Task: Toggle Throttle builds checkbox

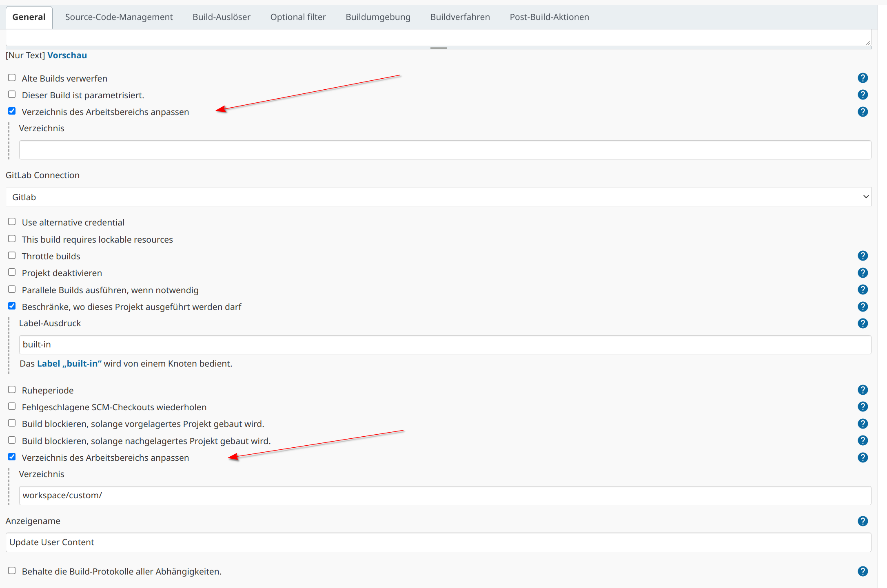Action: coord(12,255)
